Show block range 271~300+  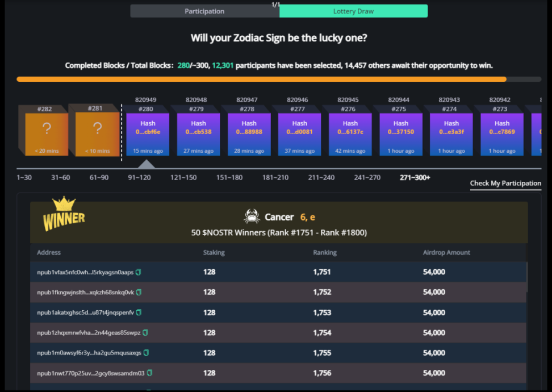click(x=415, y=177)
